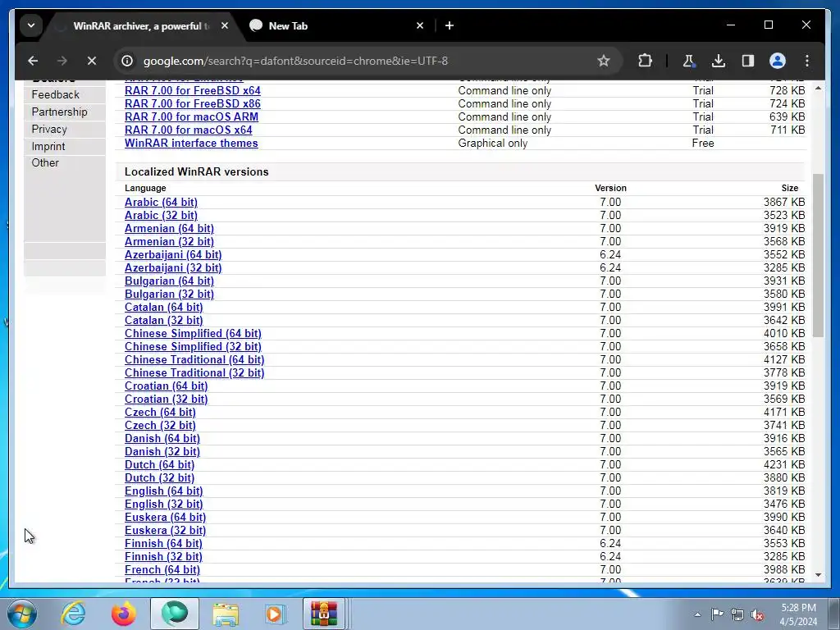Download Chinese Traditional (32 bit) WinRAR
Viewport: 840px width, 630px height.
[194, 373]
